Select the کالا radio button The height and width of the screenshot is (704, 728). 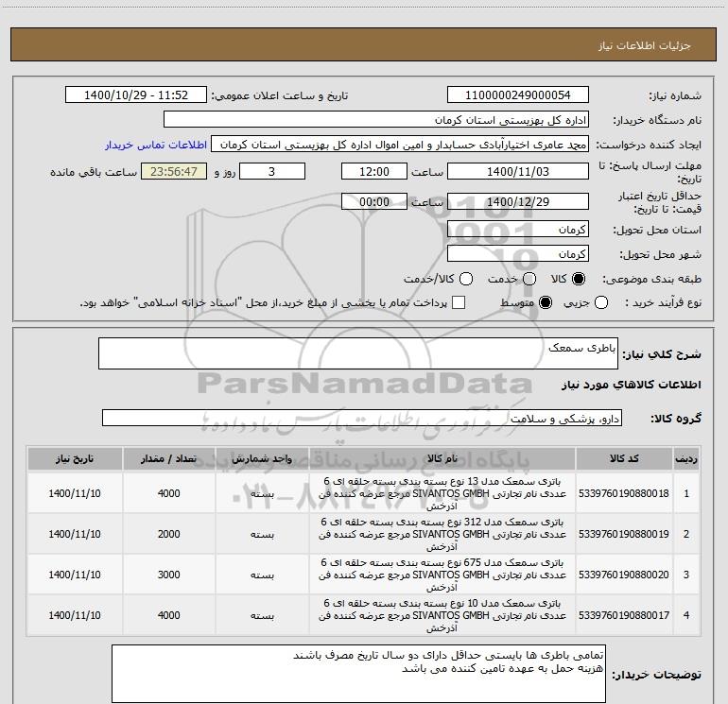[579, 279]
